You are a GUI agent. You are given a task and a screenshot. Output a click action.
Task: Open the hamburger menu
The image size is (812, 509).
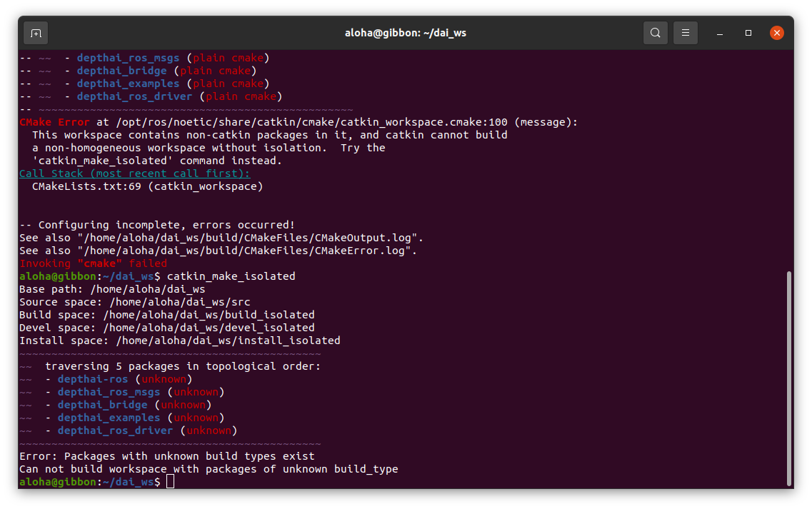click(x=685, y=33)
